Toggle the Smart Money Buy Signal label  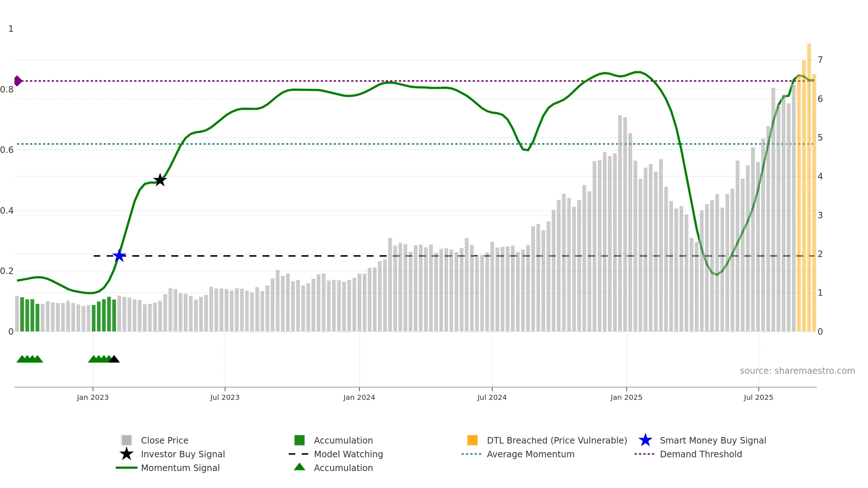pos(713,440)
